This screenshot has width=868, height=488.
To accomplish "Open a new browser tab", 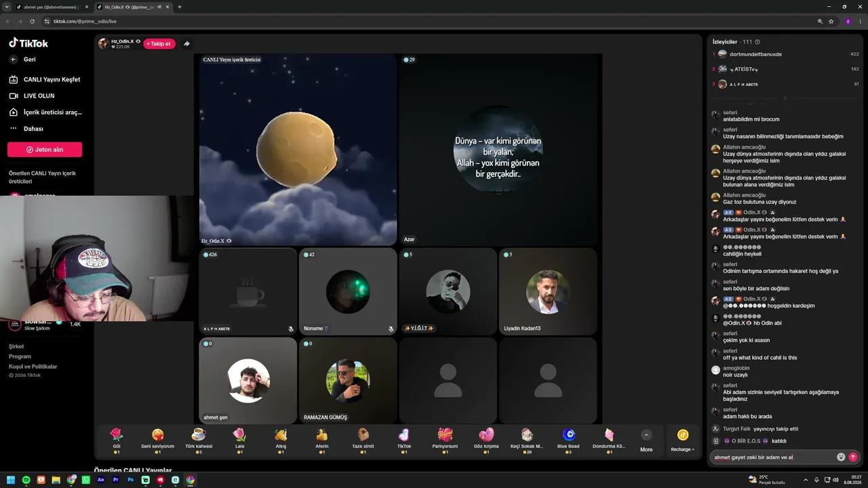I will (180, 7).
